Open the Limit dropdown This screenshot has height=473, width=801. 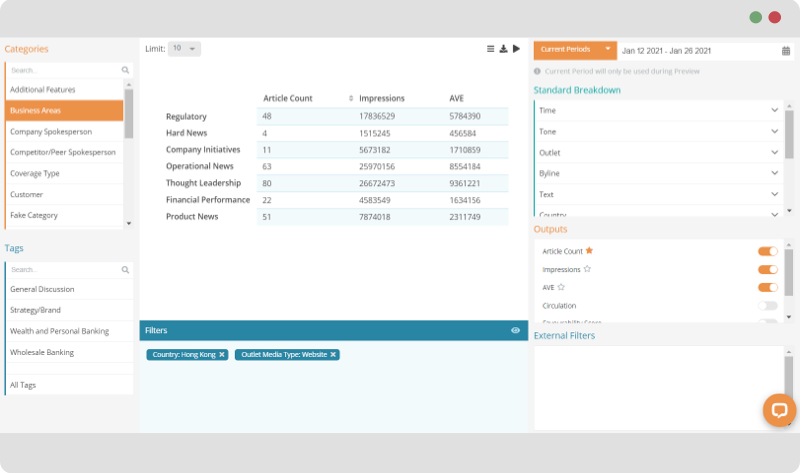(184, 48)
